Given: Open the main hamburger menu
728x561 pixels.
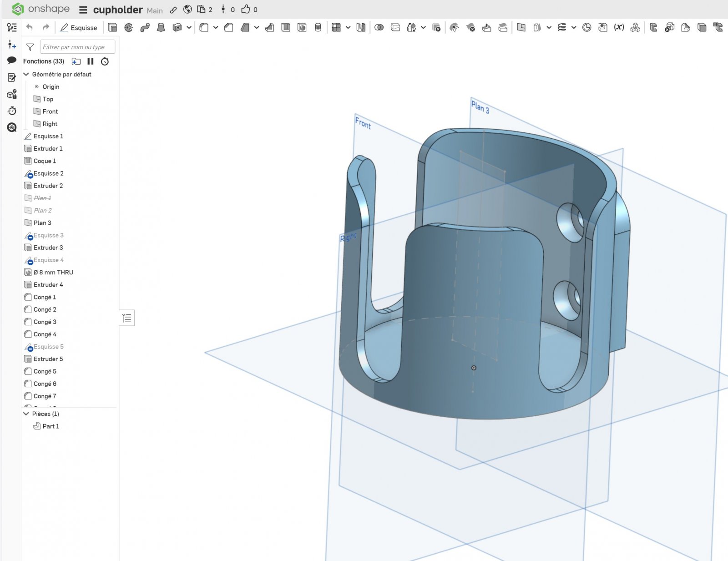Looking at the screenshot, I should [83, 10].
